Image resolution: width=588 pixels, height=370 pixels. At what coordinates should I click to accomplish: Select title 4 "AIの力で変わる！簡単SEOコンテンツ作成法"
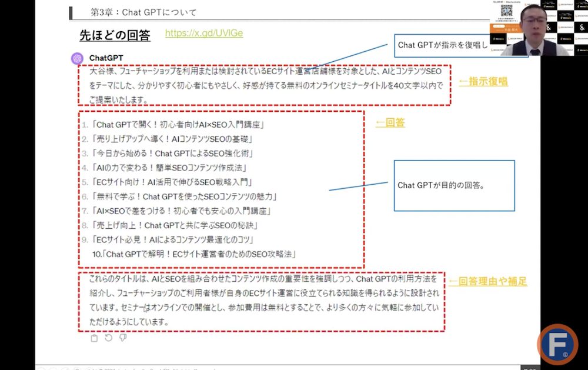(169, 168)
